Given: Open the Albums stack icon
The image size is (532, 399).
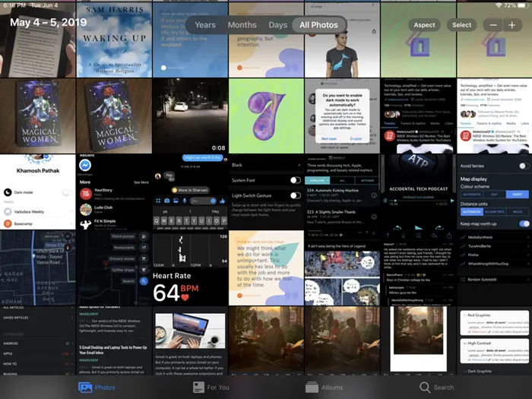Looking at the screenshot, I should 312,387.
